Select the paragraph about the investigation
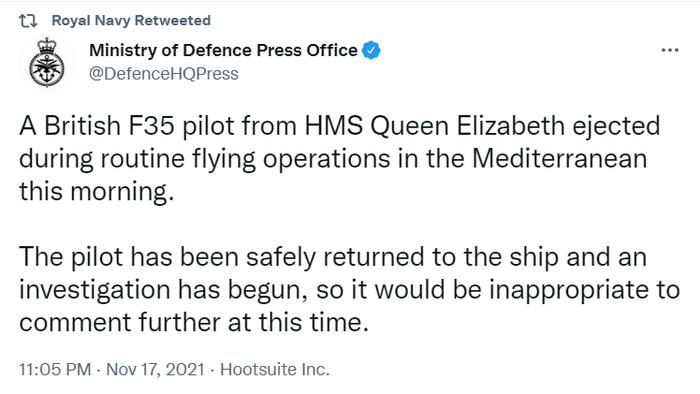 (x=350, y=290)
